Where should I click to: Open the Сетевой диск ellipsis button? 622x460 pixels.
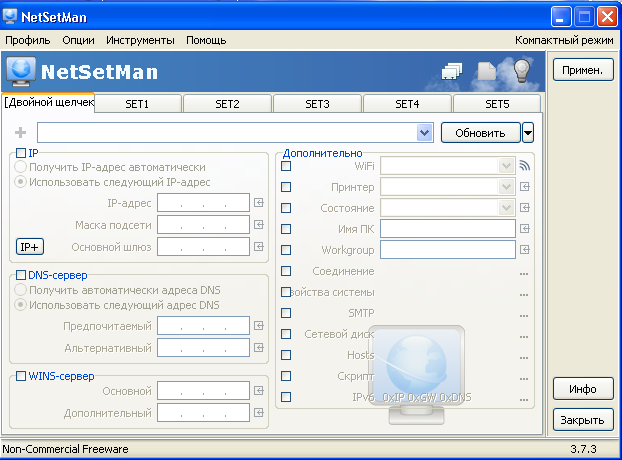(x=524, y=337)
